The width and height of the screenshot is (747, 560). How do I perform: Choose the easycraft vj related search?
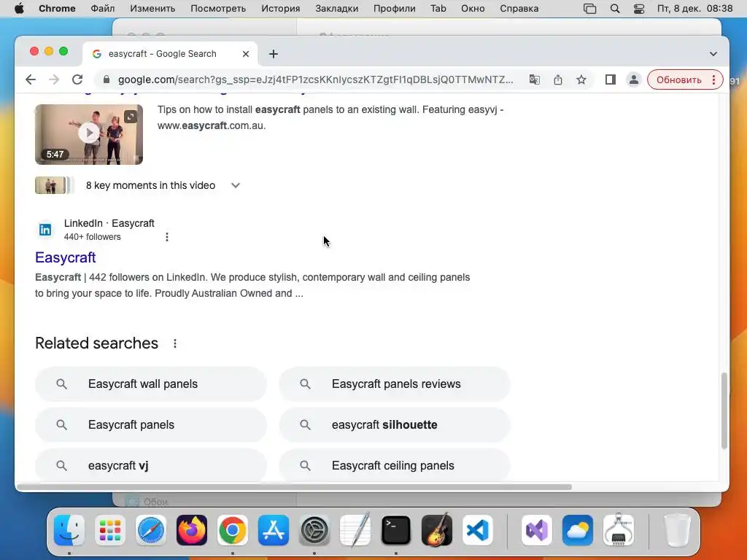click(150, 465)
